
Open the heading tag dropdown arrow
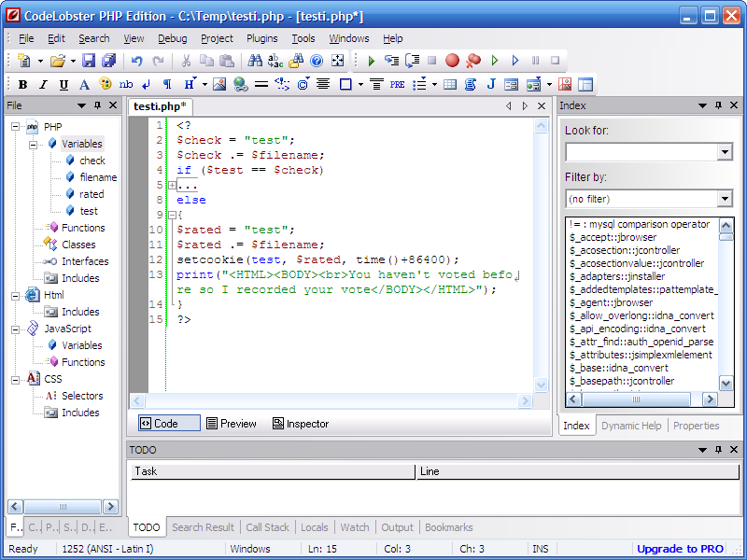[204, 85]
